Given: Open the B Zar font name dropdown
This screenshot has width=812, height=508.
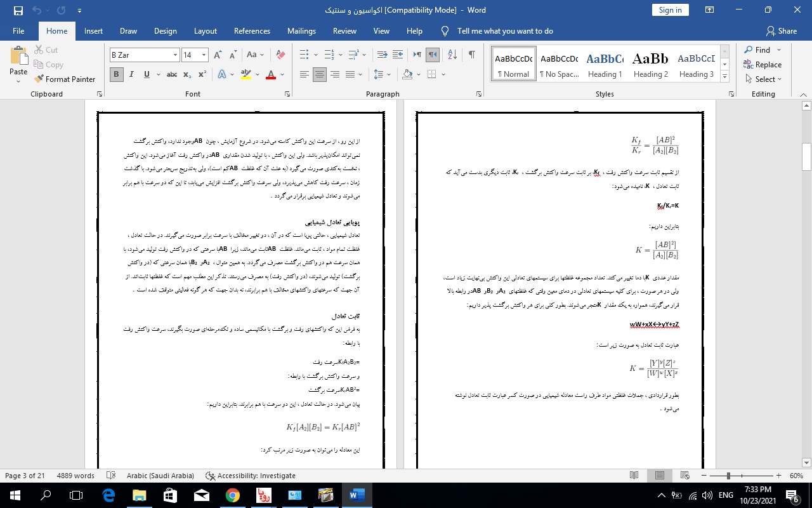Looking at the screenshot, I should click(175, 55).
